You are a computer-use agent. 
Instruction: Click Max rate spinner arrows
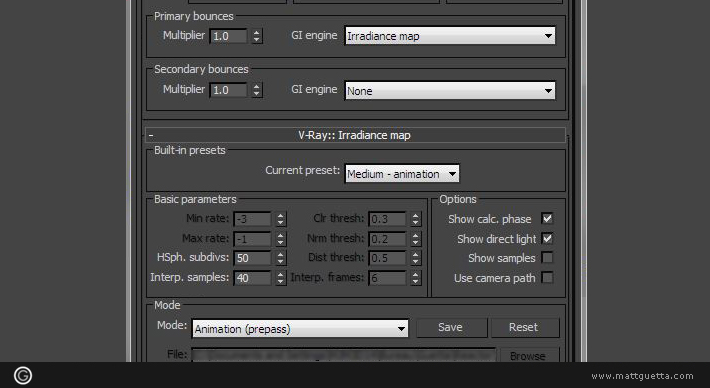pyautogui.click(x=281, y=238)
